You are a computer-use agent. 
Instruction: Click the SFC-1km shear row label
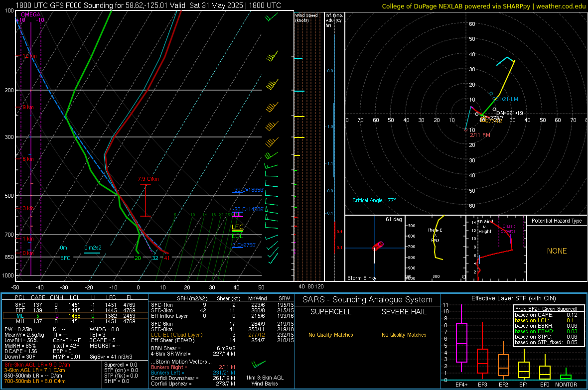[x=162, y=305]
